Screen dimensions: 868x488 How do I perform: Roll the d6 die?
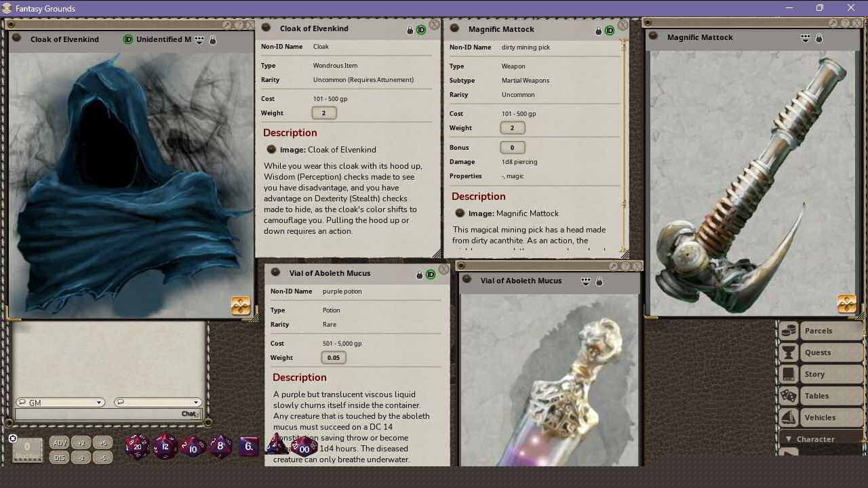click(x=248, y=446)
